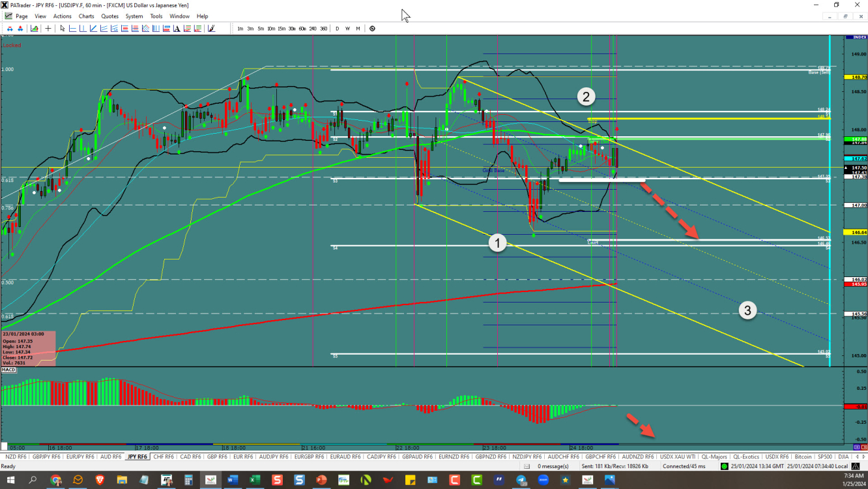Switch to the SP500 tab
The width and height of the screenshot is (868, 489).
pos(824,456)
